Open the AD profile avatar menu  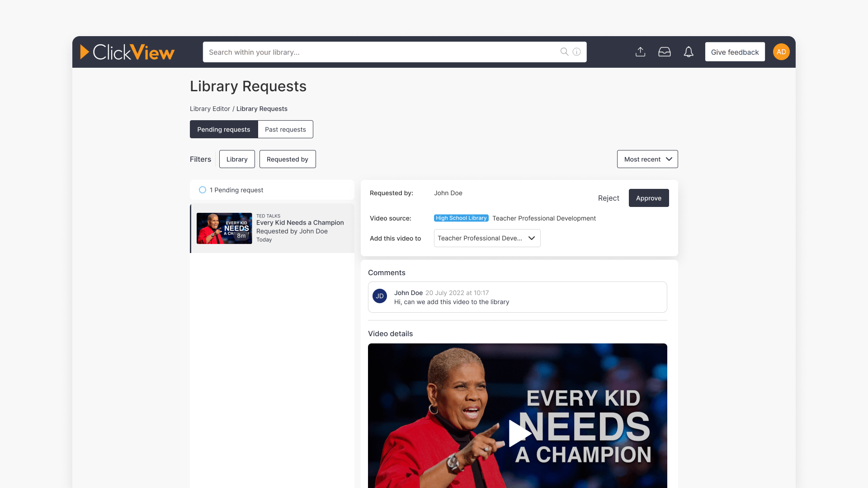781,52
